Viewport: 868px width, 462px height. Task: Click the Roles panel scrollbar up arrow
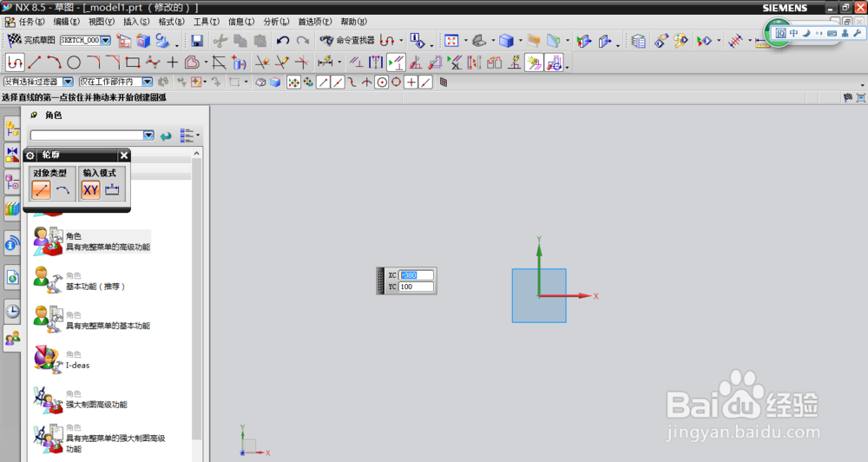tap(196, 154)
